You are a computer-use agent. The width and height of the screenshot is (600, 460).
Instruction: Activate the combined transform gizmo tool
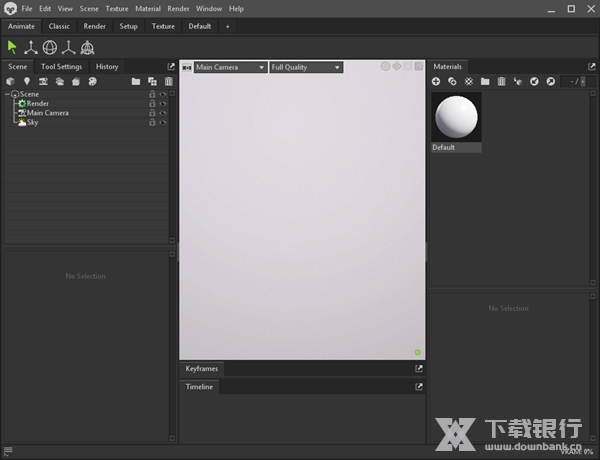pos(87,47)
